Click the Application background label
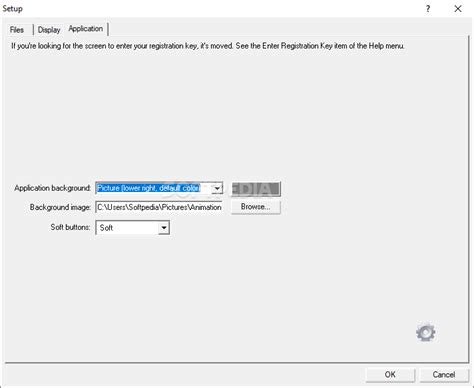This screenshot has height=388, width=474. tap(52, 188)
